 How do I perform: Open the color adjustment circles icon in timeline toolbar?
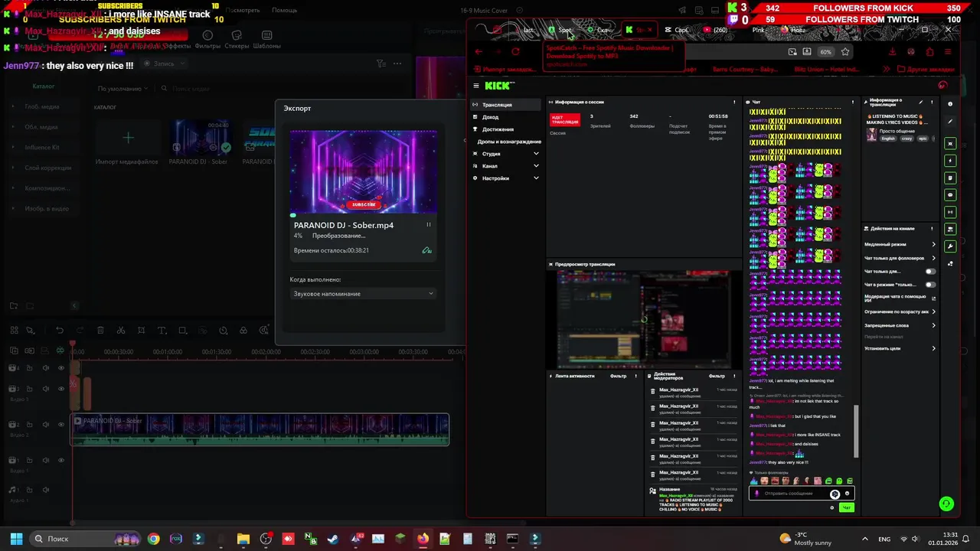click(243, 331)
